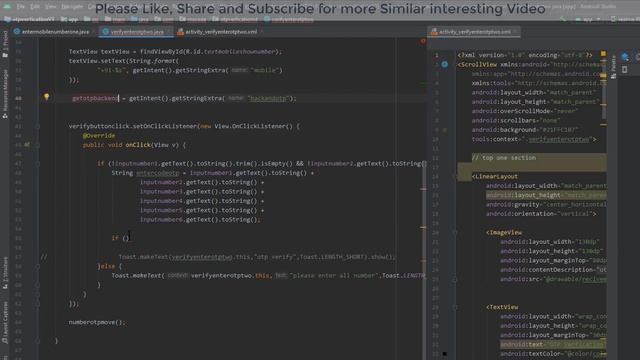Click the square icon below the blue design view icon

pos(624,70)
